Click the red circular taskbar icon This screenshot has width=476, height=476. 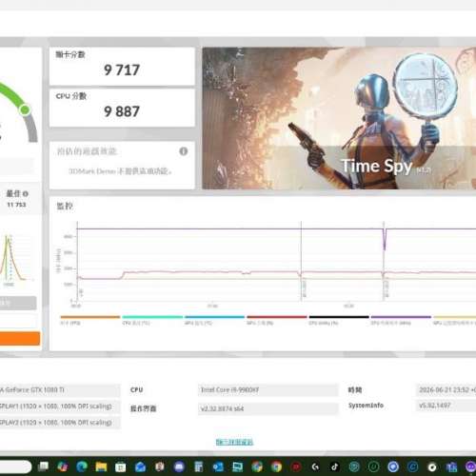[x=296, y=466]
